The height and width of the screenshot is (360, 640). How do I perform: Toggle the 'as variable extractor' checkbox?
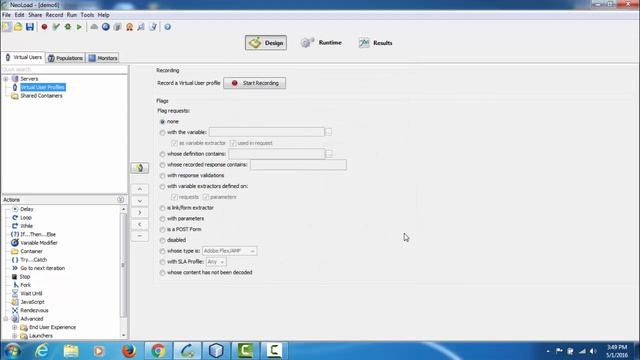(175, 143)
